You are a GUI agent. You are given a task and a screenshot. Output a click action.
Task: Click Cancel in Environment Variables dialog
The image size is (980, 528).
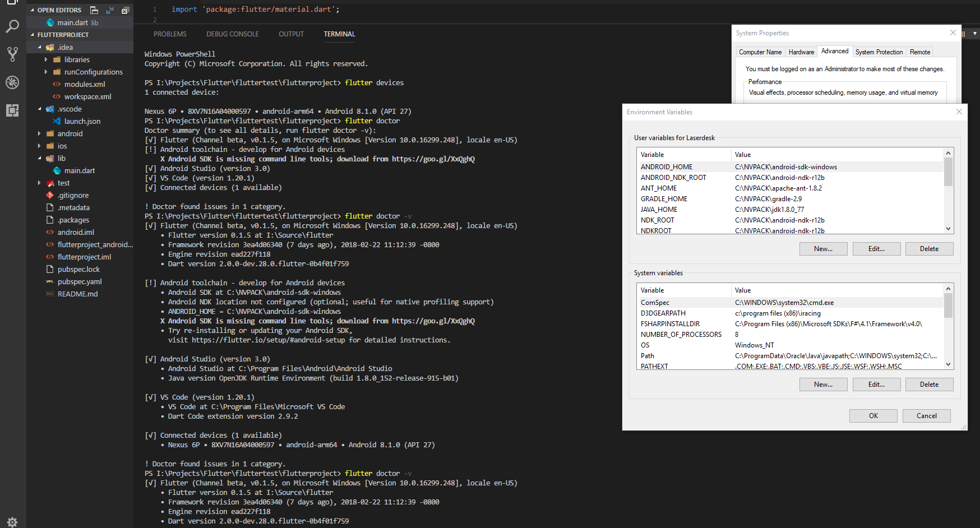(x=926, y=416)
